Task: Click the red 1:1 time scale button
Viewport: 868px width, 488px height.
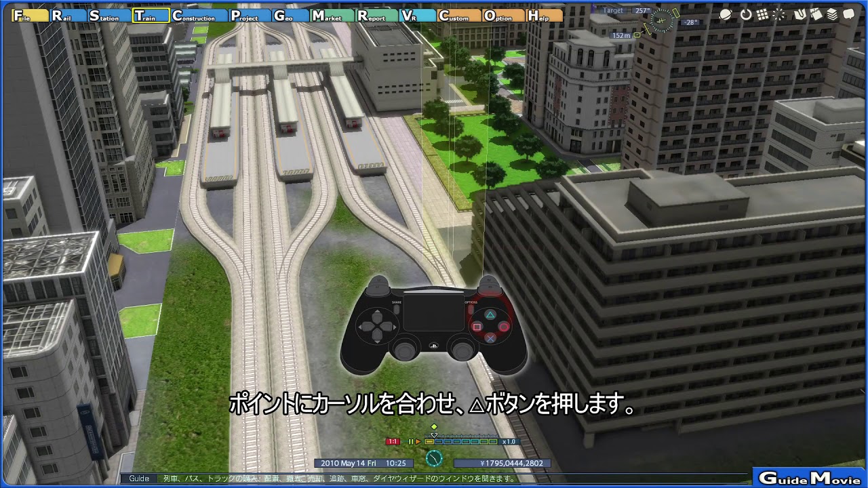Action: click(x=393, y=442)
